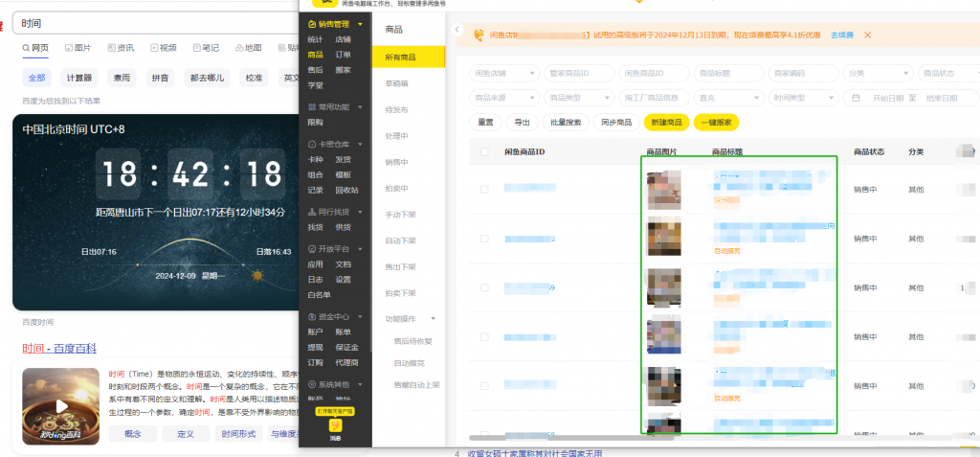The width and height of the screenshot is (980, 457).
Task: Select 自动擦亮 under 功能操作
Action: coord(409,362)
